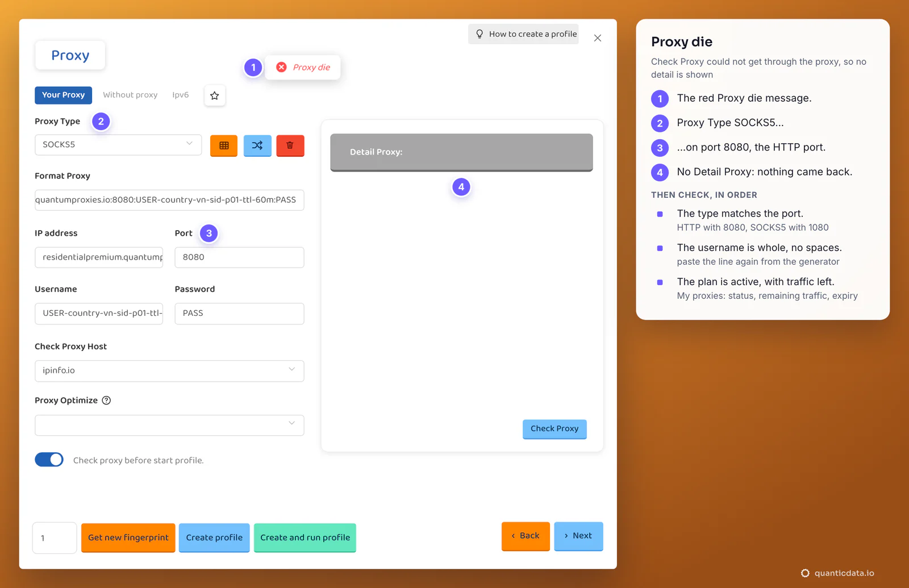This screenshot has height=588, width=909.
Task: Switch to the Without proxy tab
Action: tap(130, 95)
